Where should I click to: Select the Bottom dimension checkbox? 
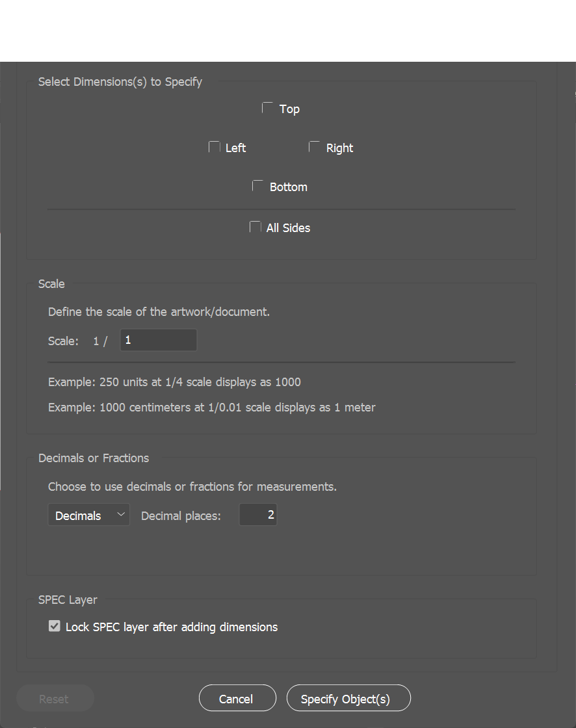tap(257, 185)
